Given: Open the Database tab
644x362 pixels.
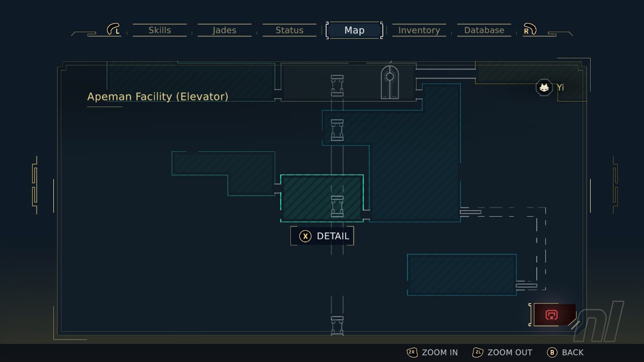Looking at the screenshot, I should point(484,30).
